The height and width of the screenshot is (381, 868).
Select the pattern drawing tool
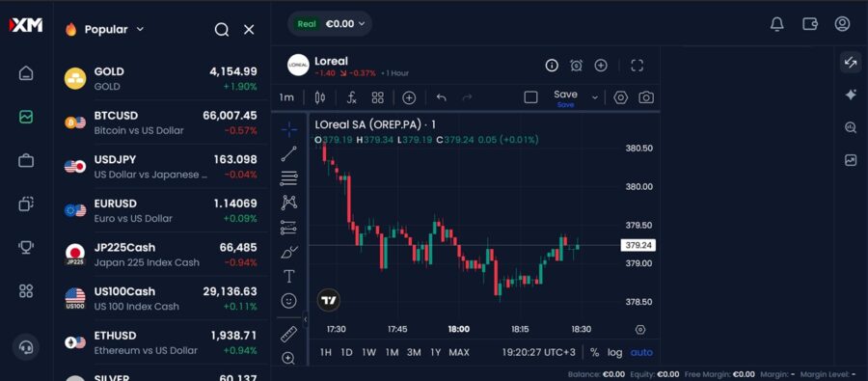click(289, 203)
